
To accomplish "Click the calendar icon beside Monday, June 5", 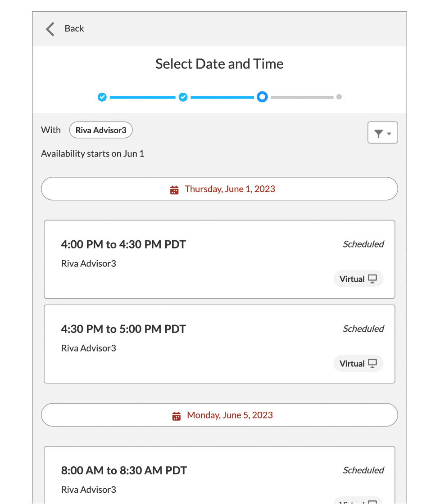I will tap(177, 416).
